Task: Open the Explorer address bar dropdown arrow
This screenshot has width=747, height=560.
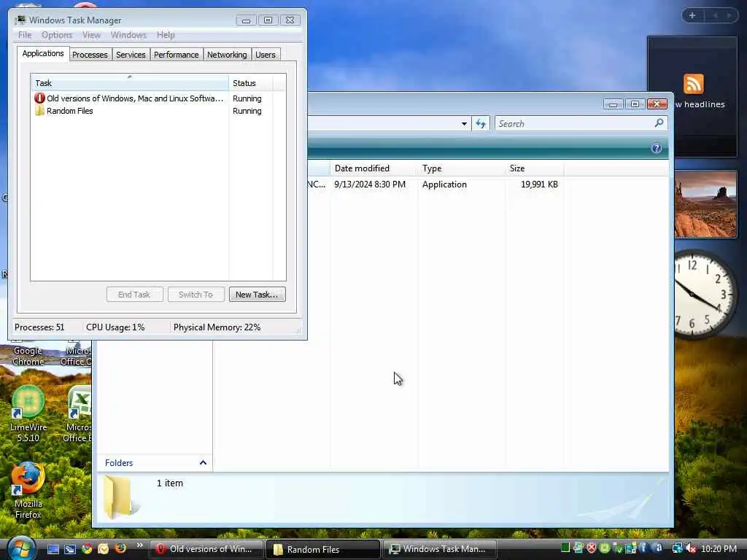Action: (x=464, y=124)
